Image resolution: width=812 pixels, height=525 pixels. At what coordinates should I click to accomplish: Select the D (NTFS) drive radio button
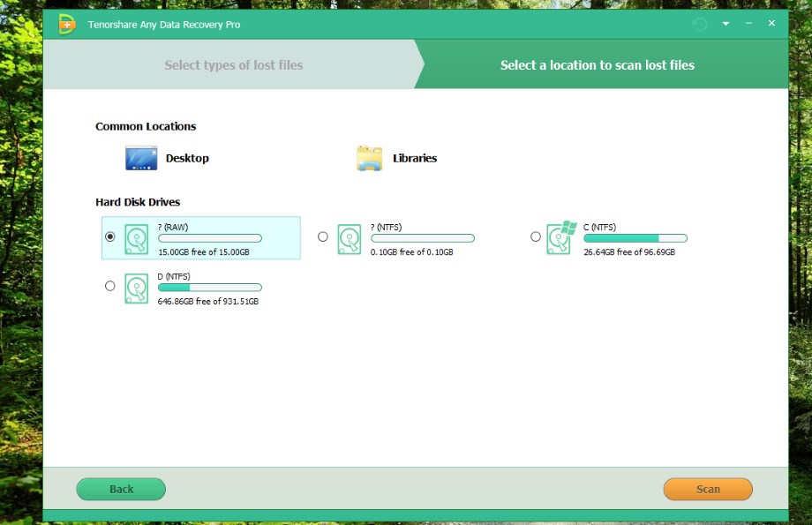click(x=109, y=286)
